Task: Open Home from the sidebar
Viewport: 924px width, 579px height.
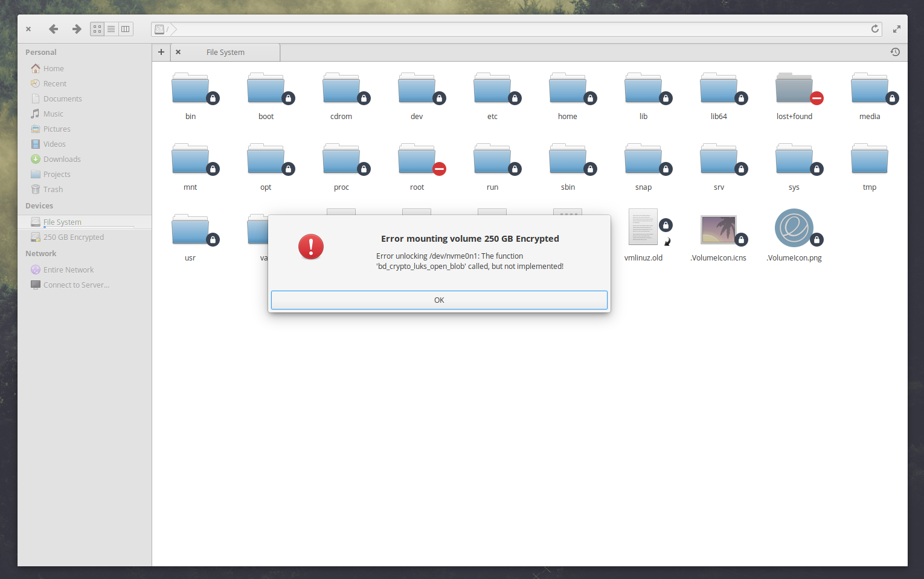Action: 53,68
